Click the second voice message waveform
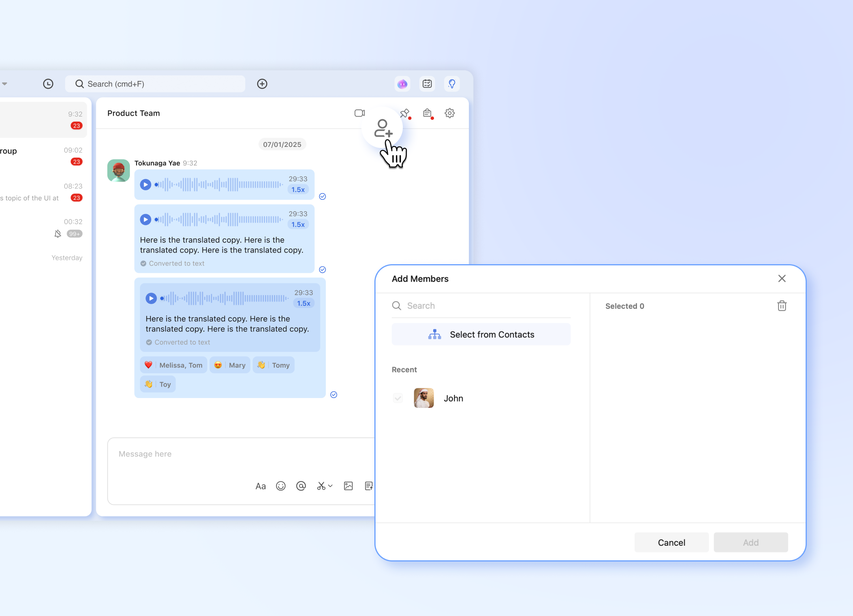The height and width of the screenshot is (616, 853). tap(219, 220)
